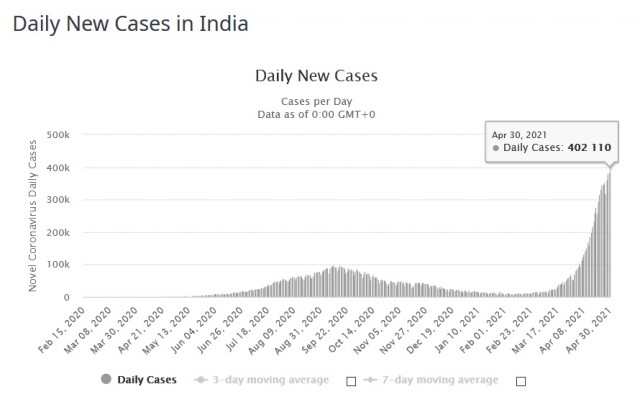The width and height of the screenshot is (640, 402).
Task: Click the Daily New Cases chart title
Action: click(316, 76)
